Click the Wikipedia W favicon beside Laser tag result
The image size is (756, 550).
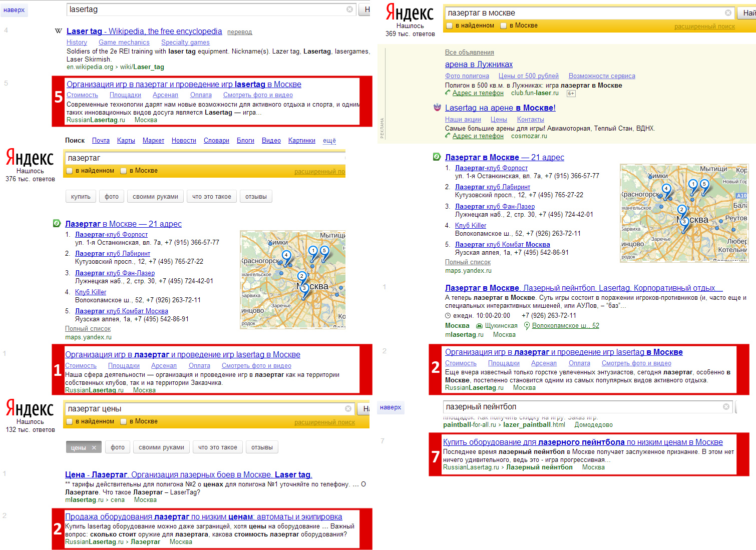click(x=59, y=31)
